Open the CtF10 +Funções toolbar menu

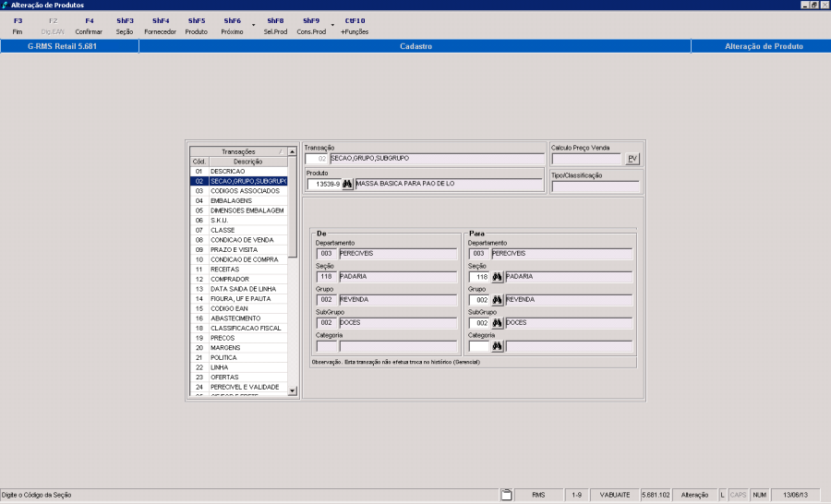(355, 26)
